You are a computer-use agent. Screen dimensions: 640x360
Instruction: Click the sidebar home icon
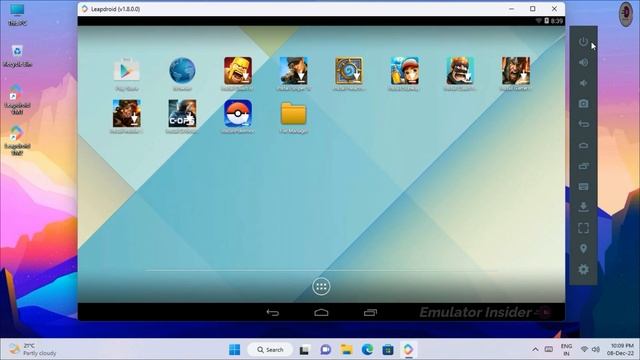click(x=583, y=145)
